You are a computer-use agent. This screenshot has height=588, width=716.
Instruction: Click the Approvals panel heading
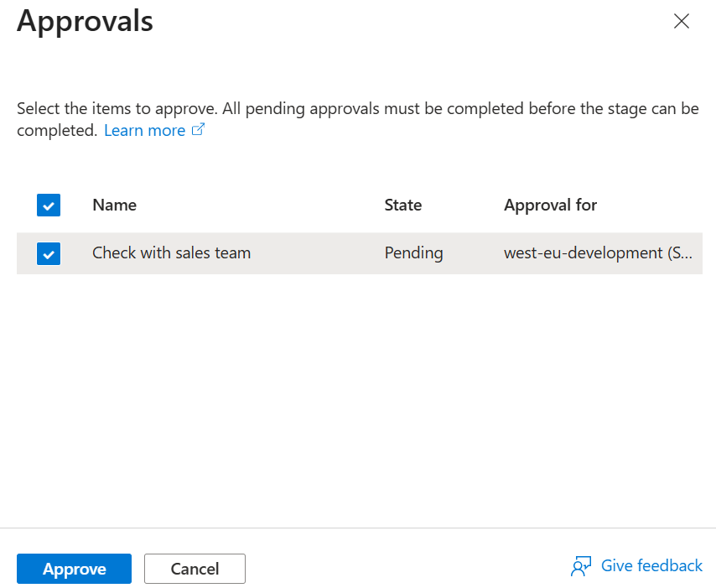click(x=85, y=21)
